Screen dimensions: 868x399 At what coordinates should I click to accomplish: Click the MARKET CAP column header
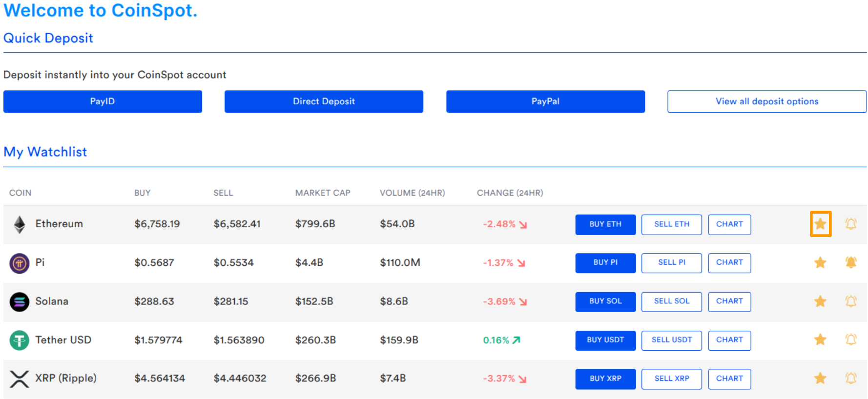tap(323, 193)
